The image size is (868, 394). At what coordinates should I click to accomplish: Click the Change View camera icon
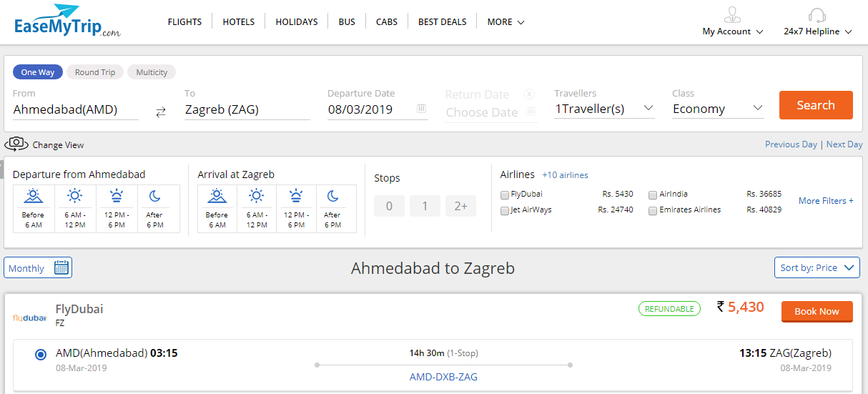(17, 144)
